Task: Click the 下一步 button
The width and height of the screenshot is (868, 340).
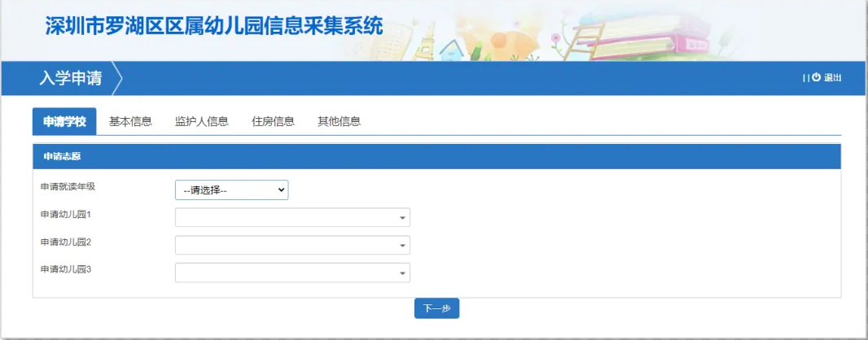Action: (436, 308)
